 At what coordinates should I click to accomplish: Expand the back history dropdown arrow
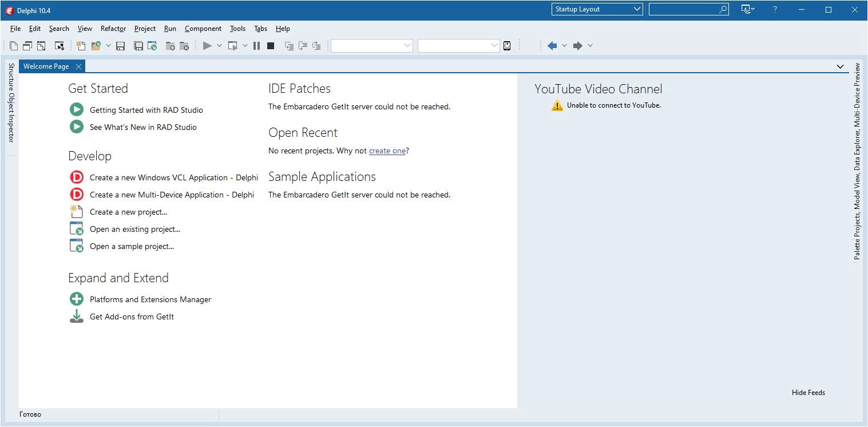click(564, 46)
